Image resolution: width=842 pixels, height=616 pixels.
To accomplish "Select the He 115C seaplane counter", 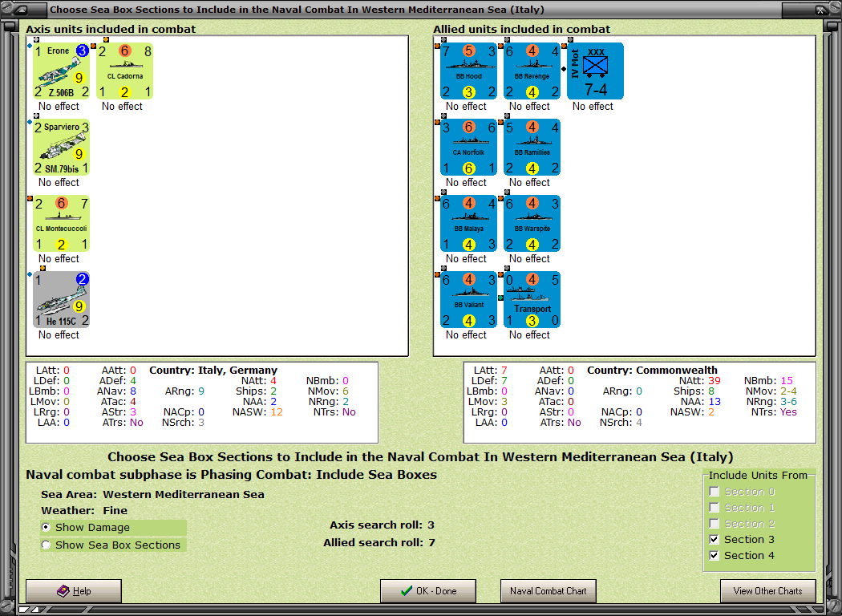I will [x=61, y=300].
